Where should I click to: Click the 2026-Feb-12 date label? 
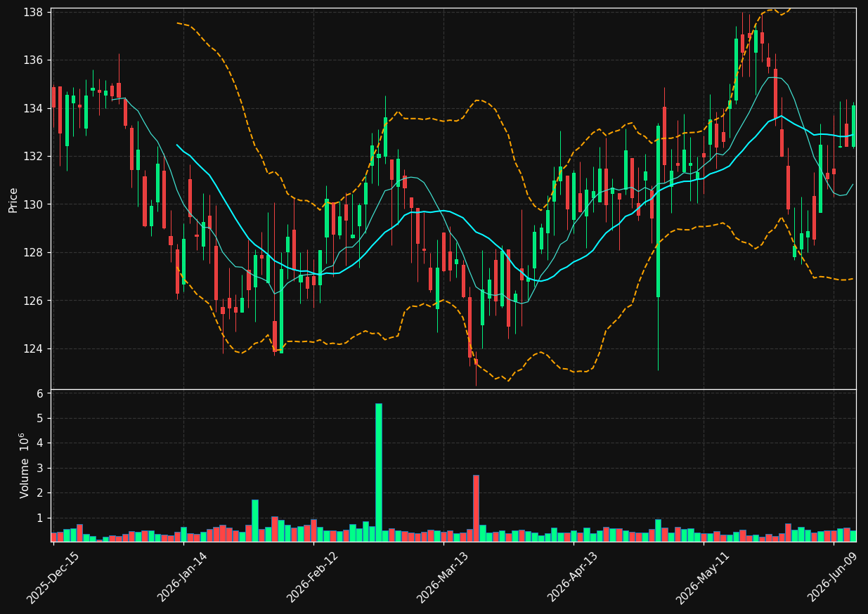pyautogui.click(x=313, y=577)
